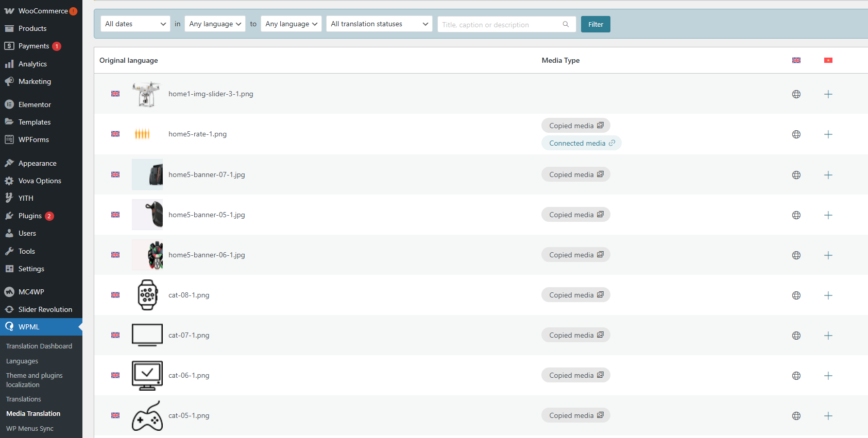
Task: Go to Translation Dashboard submenu
Action: pos(39,346)
